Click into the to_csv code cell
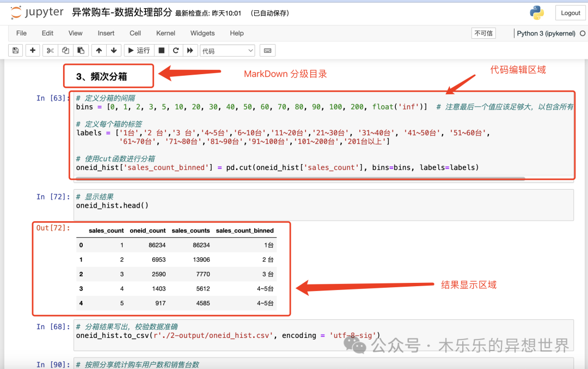Image resolution: width=588 pixels, height=369 pixels. (323, 335)
